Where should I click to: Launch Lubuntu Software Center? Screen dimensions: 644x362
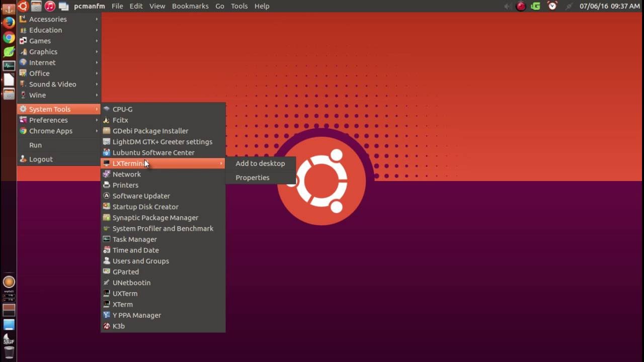(153, 152)
